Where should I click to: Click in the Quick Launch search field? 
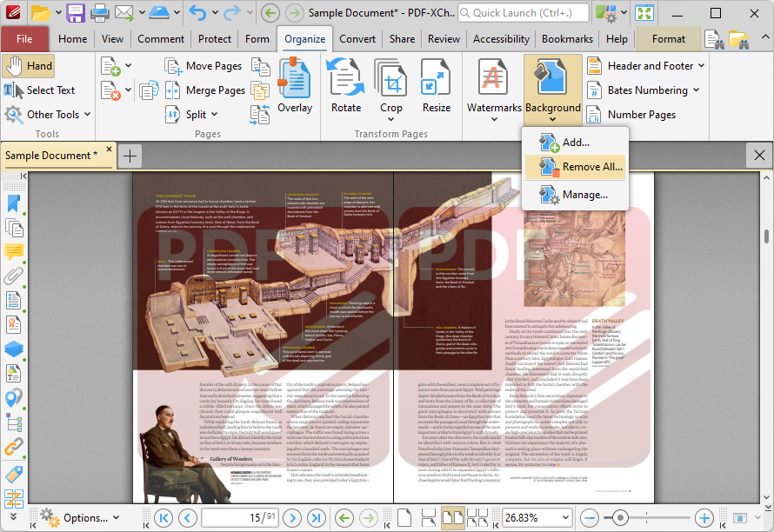click(x=524, y=13)
